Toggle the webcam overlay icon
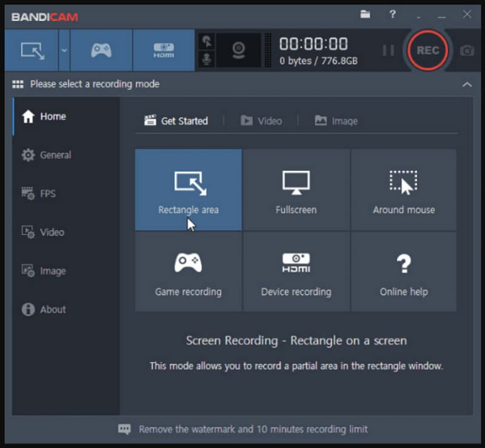 239,50
